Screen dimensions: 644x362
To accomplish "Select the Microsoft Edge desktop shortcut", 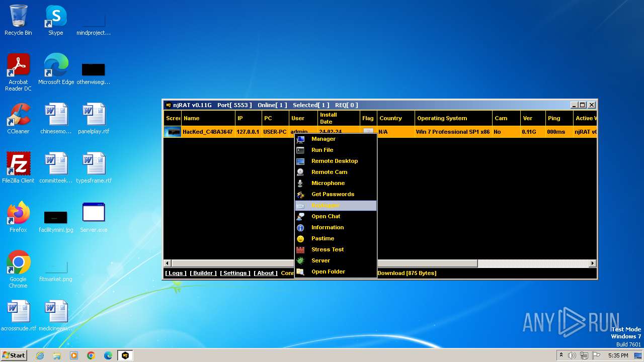I will (x=56, y=69).
